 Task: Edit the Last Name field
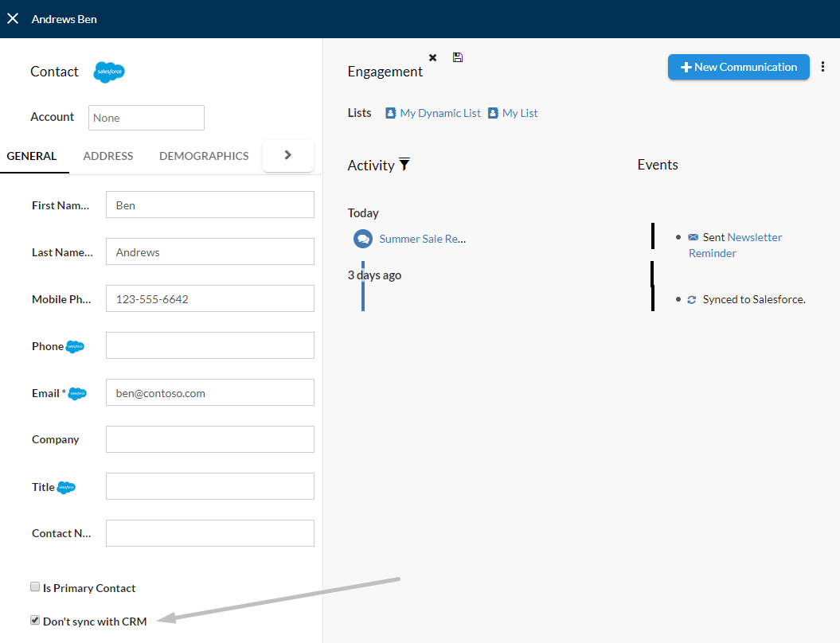(x=210, y=251)
